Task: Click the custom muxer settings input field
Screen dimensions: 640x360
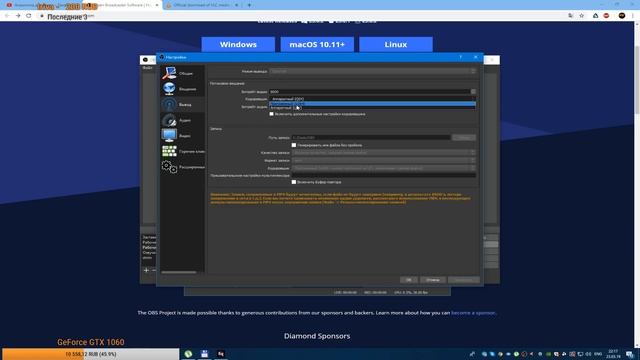Action: point(384,175)
